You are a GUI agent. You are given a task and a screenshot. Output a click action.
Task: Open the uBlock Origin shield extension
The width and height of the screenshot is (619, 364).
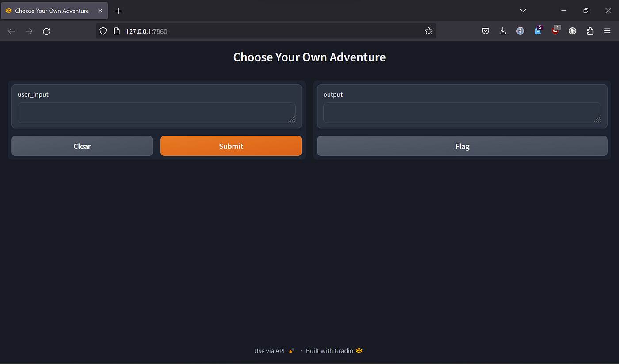[x=555, y=31]
